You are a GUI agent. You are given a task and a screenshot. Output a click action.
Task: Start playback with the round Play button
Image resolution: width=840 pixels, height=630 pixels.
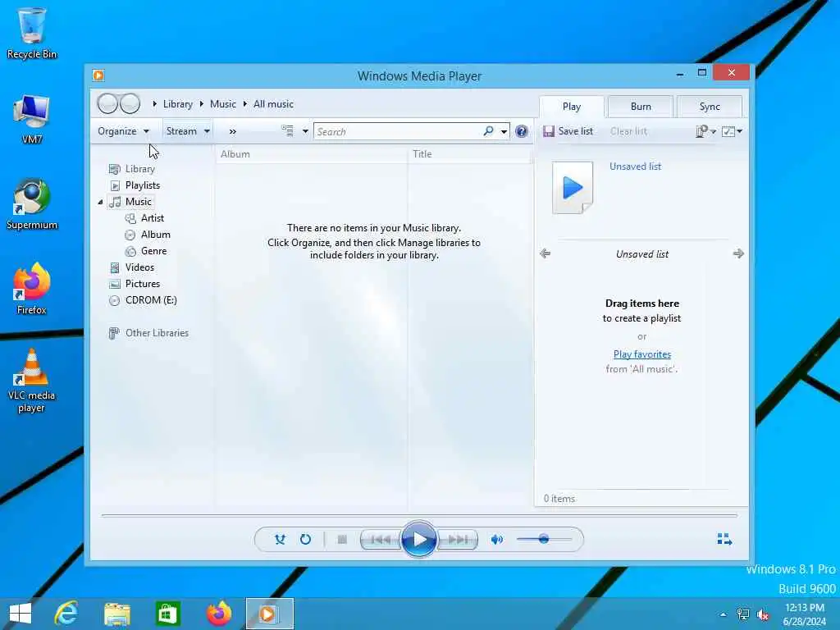pos(419,540)
